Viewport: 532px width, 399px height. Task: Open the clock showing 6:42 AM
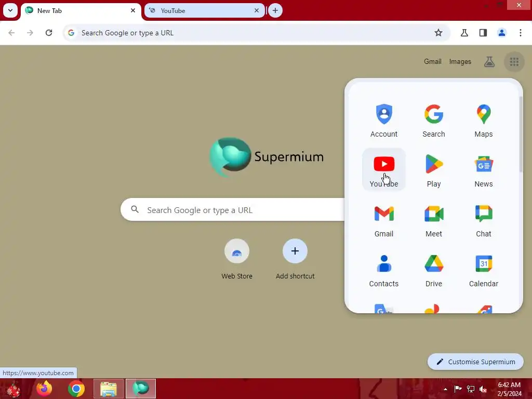pos(509,389)
